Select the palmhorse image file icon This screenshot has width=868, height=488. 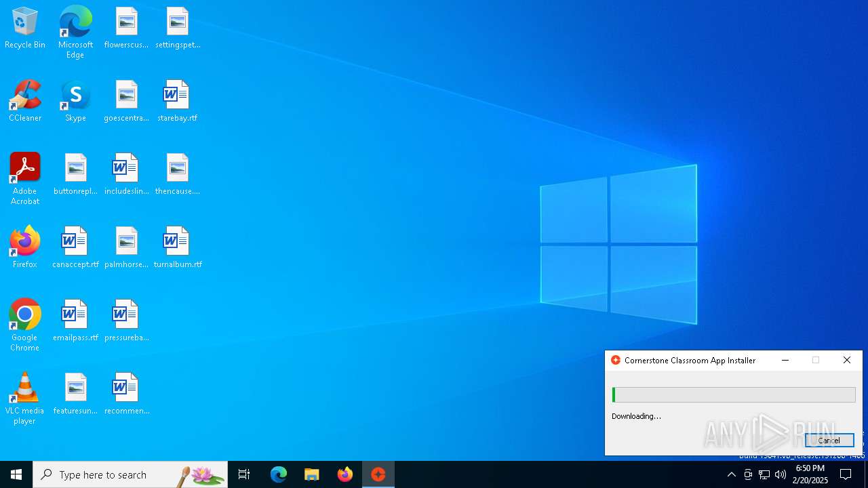(126, 248)
